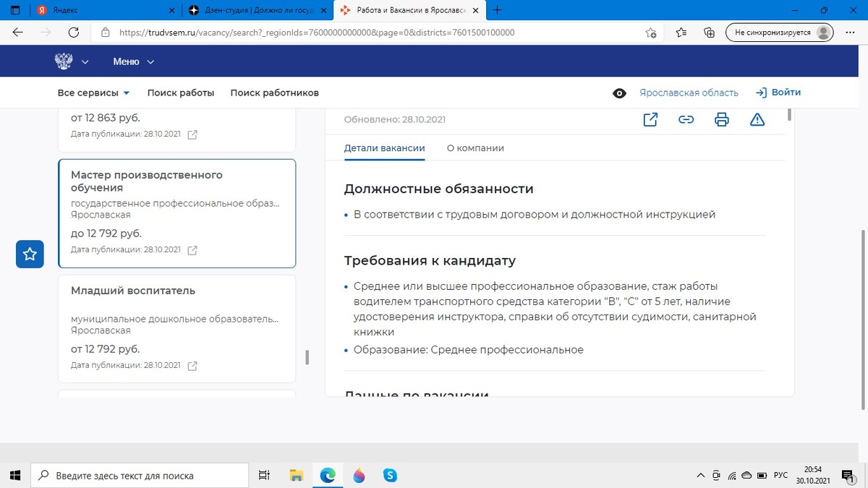Expand Все сервисы dropdown
This screenshot has height=488, width=868.
[x=93, y=93]
